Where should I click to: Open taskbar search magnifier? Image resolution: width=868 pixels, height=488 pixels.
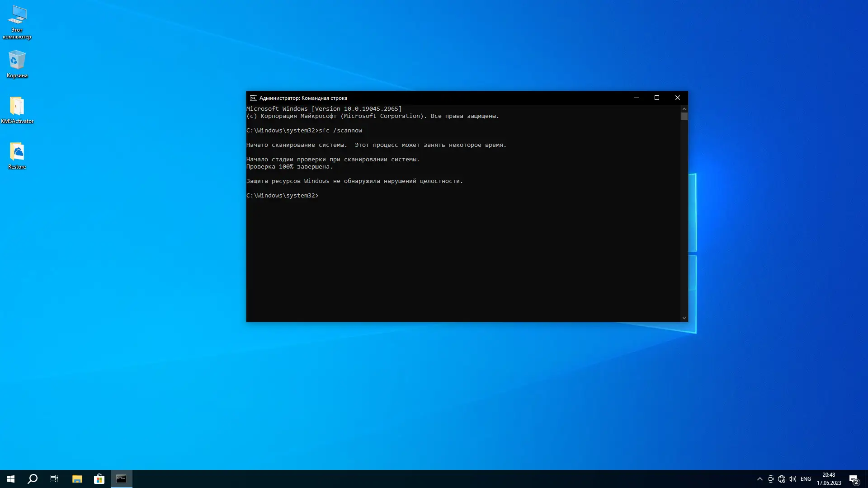33,479
